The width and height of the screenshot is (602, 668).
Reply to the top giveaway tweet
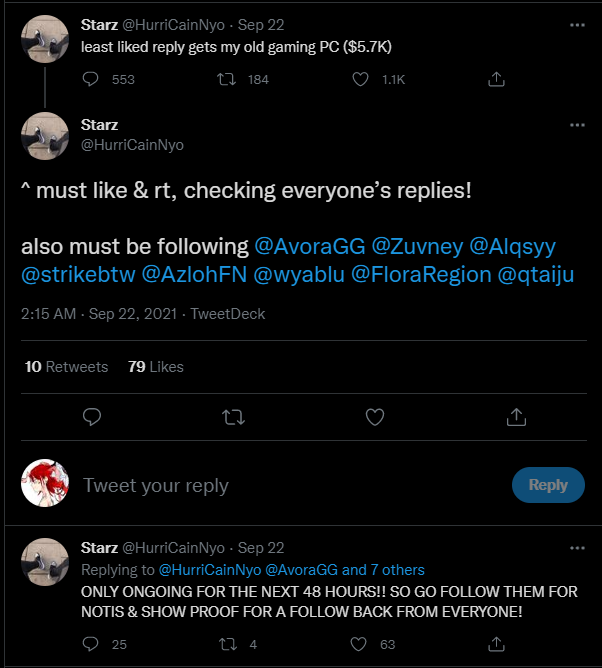pyautogui.click(x=90, y=80)
